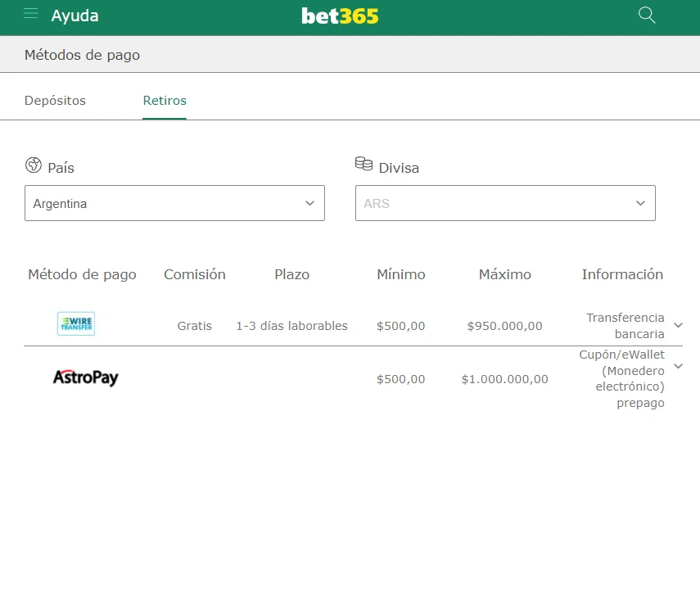The image size is (700, 601).
Task: Click the Mínimo column header
Action: click(x=401, y=274)
